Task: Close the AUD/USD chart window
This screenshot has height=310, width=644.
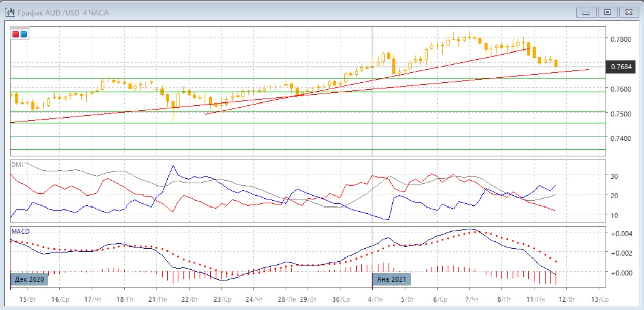Action: click(628, 12)
